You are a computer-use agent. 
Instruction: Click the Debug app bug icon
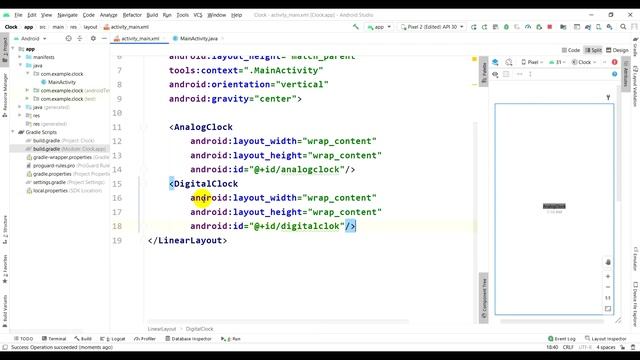point(506,27)
